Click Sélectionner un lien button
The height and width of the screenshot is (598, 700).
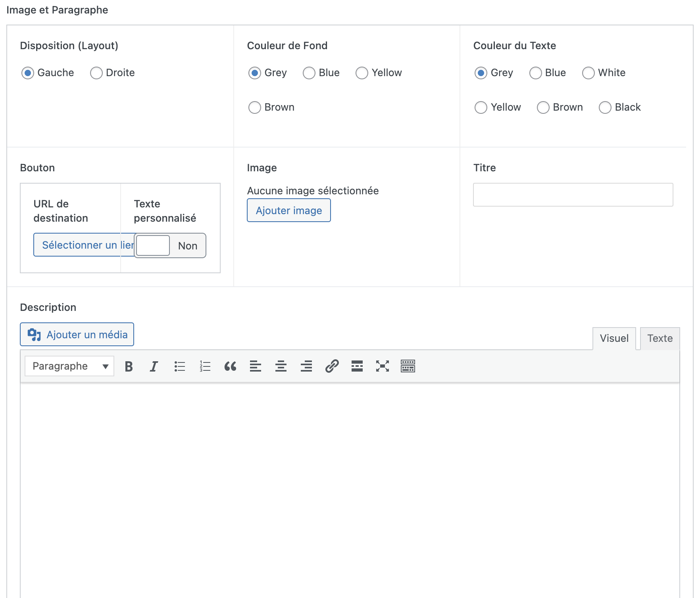pos(83,245)
